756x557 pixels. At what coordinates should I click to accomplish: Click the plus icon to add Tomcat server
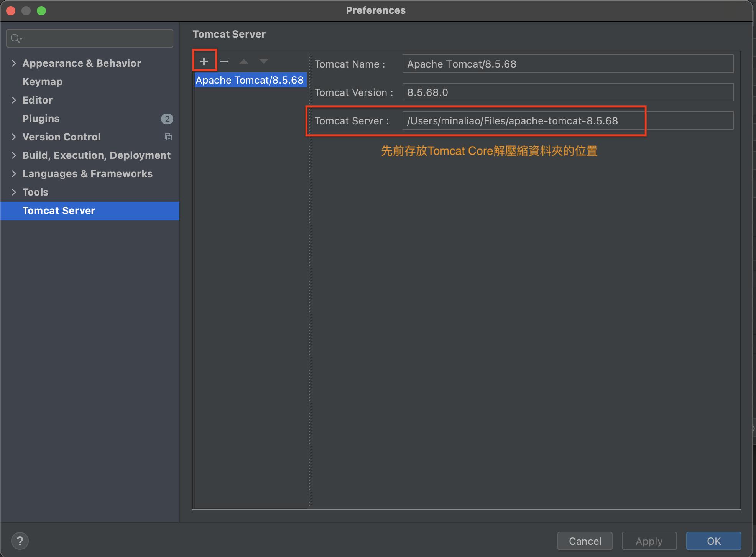tap(204, 61)
